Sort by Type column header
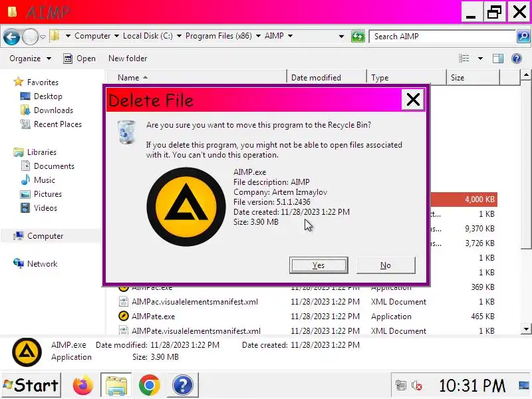The height and width of the screenshot is (399, 532). 406,78
